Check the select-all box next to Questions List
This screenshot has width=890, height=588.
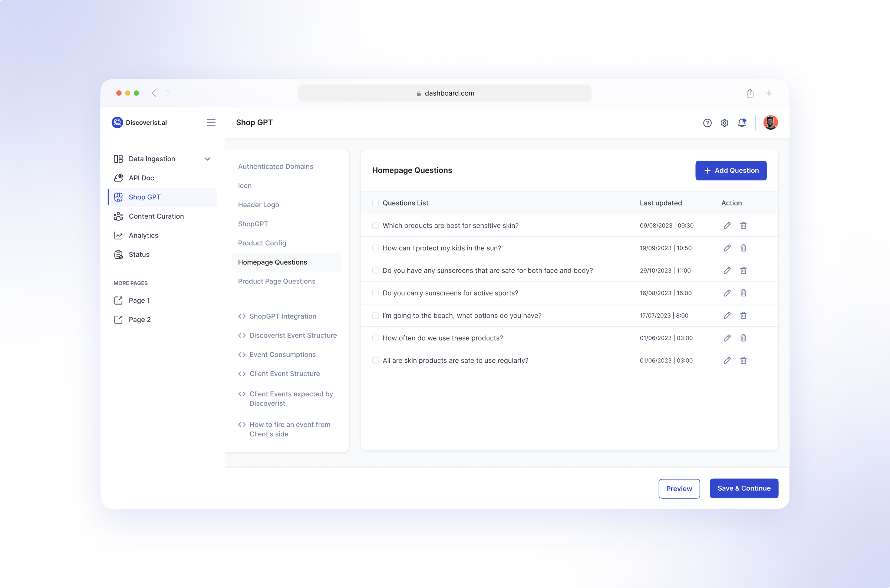376,203
